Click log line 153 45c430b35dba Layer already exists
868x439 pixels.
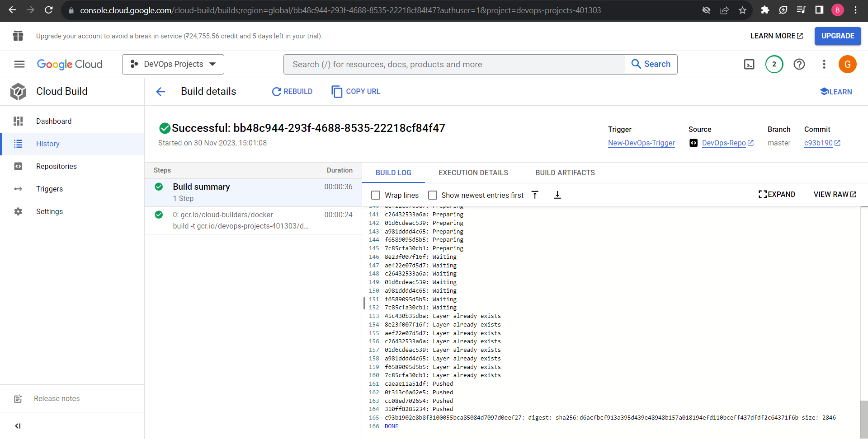point(443,316)
